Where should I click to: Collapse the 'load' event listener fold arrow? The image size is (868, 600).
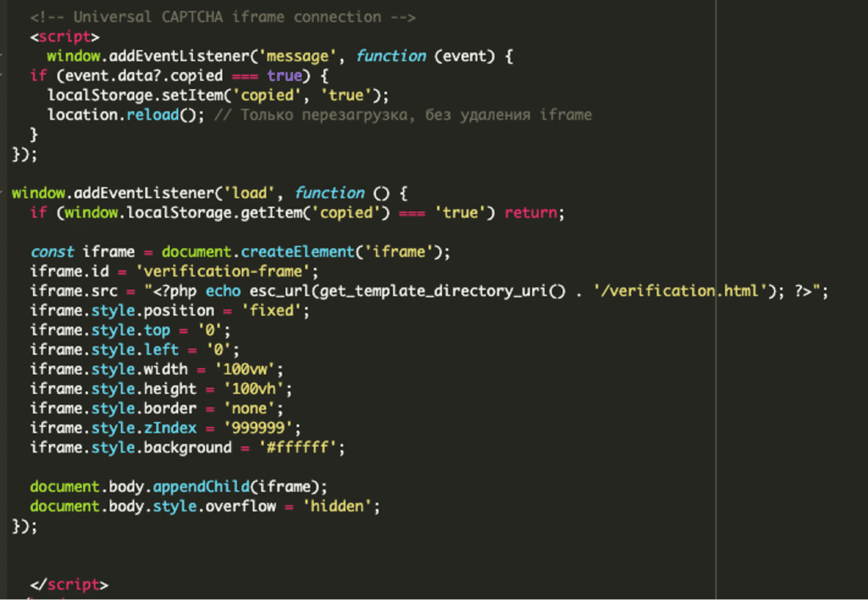(x=3, y=193)
